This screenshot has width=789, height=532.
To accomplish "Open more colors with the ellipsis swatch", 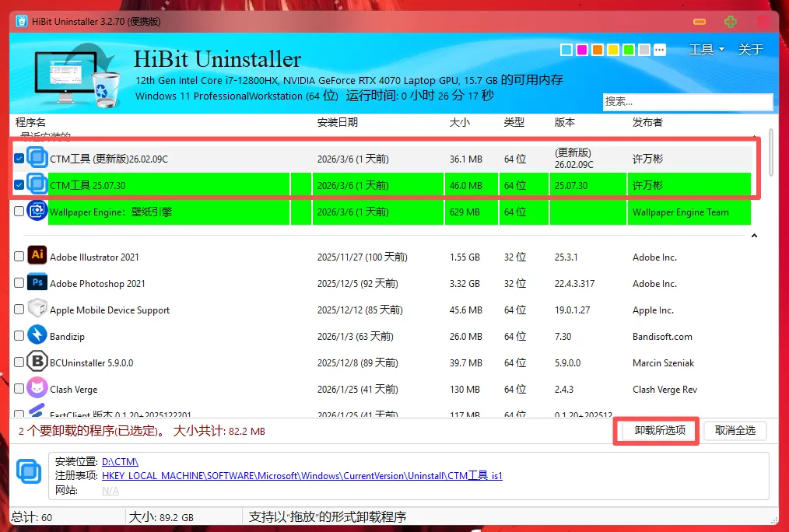I will [660, 50].
